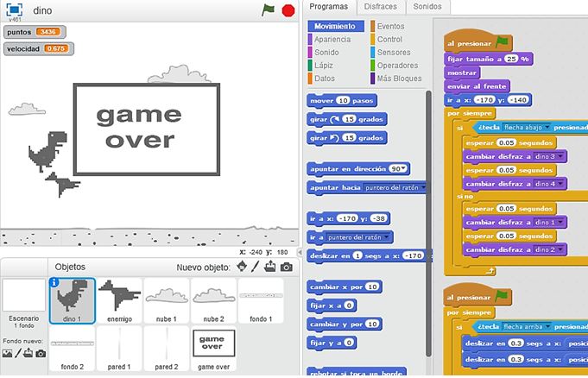Switch to the Programas tab
The width and height of the screenshot is (588, 378).
click(x=328, y=7)
